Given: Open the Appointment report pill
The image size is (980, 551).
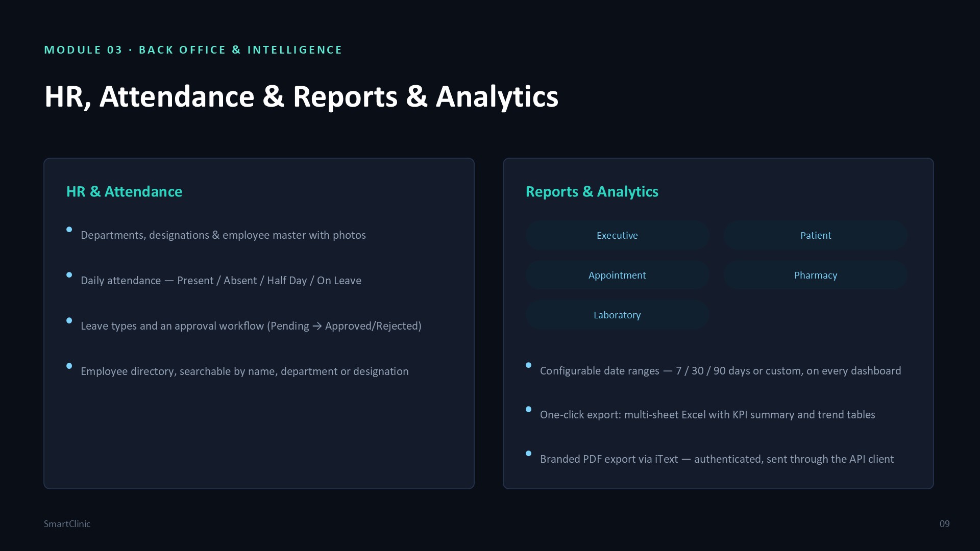Looking at the screenshot, I should 617,275.
